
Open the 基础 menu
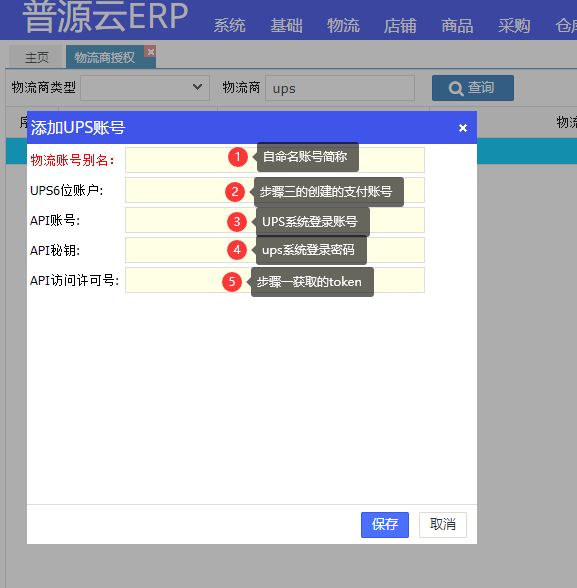(x=286, y=26)
